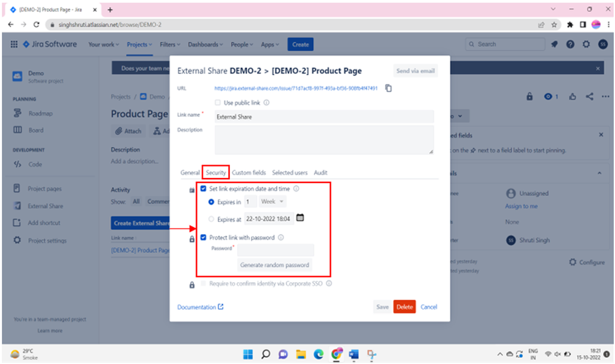615x364 pixels.
Task: Click the thumbs-up vote icon
Action: 572,96
